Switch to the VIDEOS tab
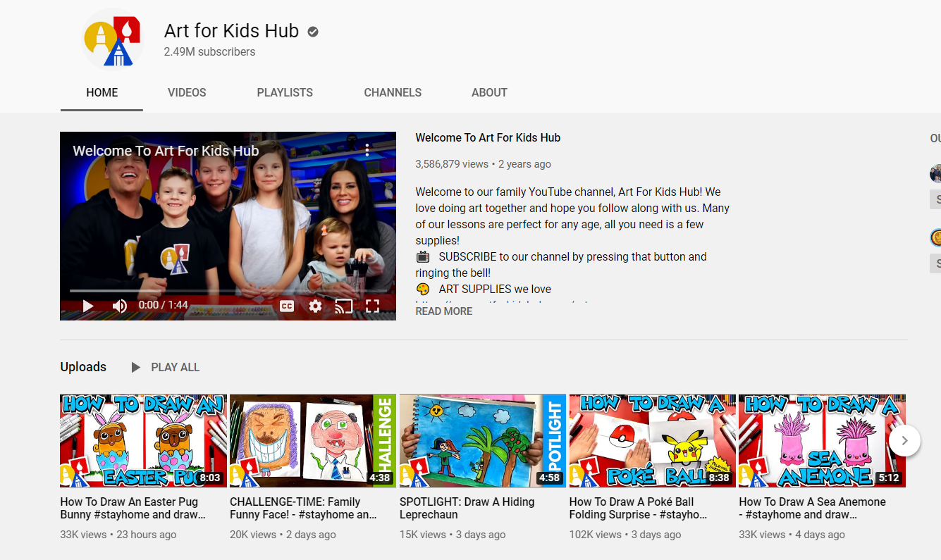Screen dimensions: 941x560 (x=187, y=92)
